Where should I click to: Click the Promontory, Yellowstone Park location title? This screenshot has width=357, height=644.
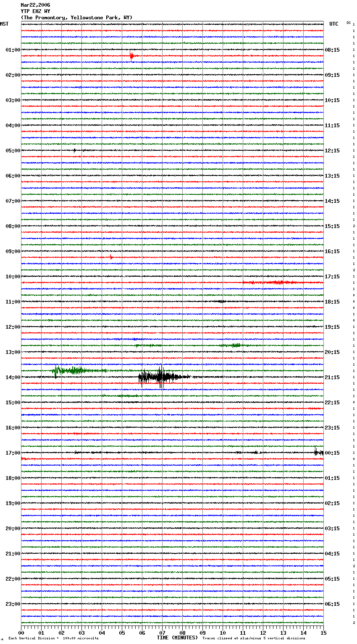pos(76,18)
